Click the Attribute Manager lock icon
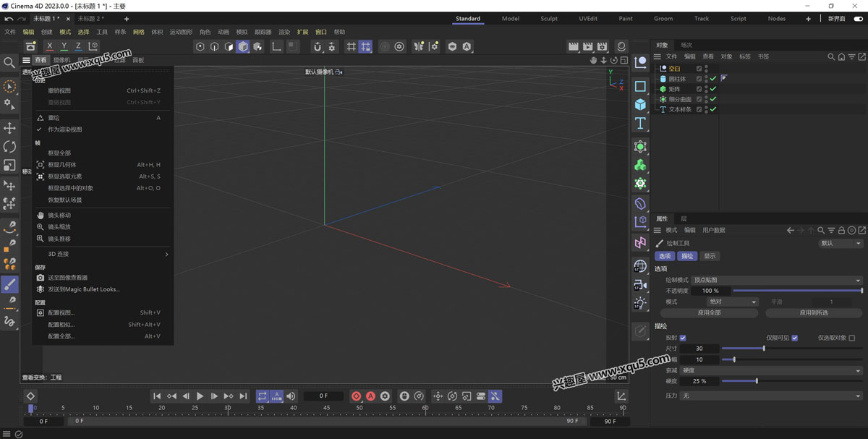The height and width of the screenshot is (439, 868). (841, 230)
